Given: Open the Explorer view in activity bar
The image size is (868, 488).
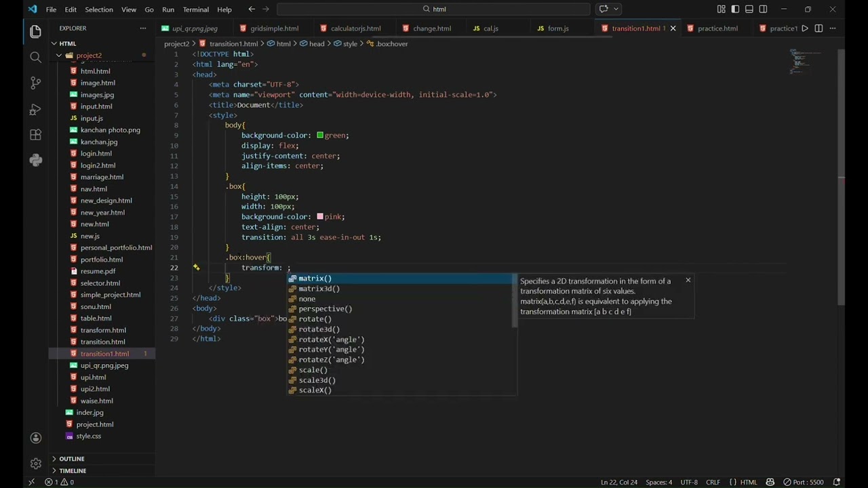Looking at the screenshot, I should click(x=35, y=31).
